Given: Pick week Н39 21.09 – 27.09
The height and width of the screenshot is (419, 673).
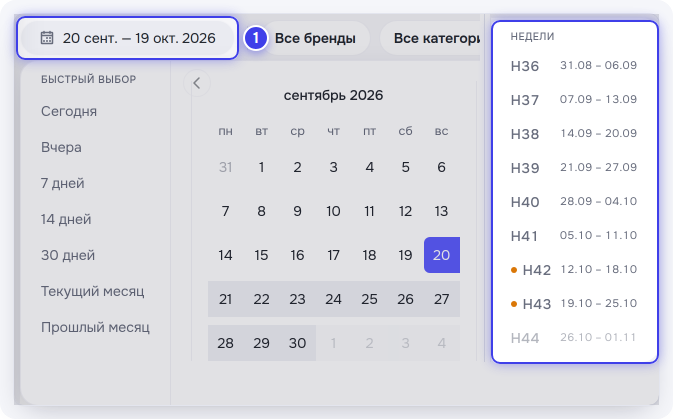Looking at the screenshot, I should [574, 167].
